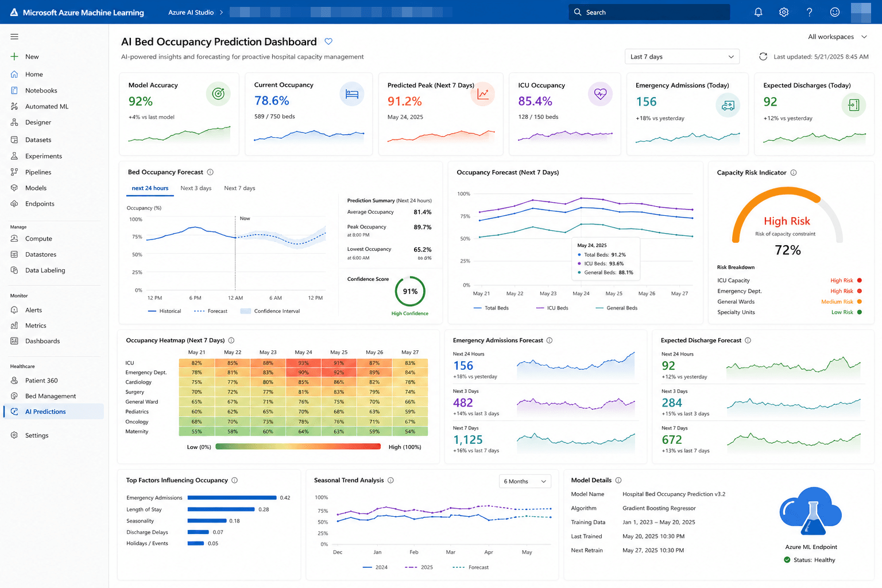Show info for Top Factors Influencing Occupancy
Image resolution: width=882 pixels, height=588 pixels.
[x=234, y=481]
